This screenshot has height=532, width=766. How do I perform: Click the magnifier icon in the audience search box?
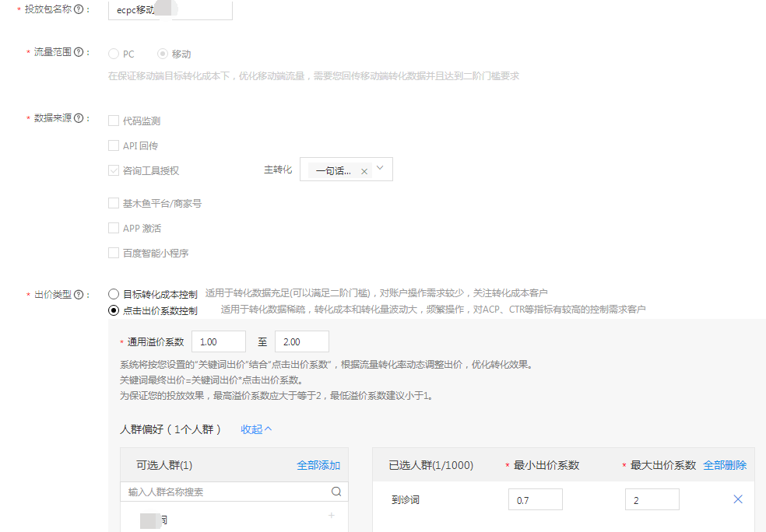point(336,492)
